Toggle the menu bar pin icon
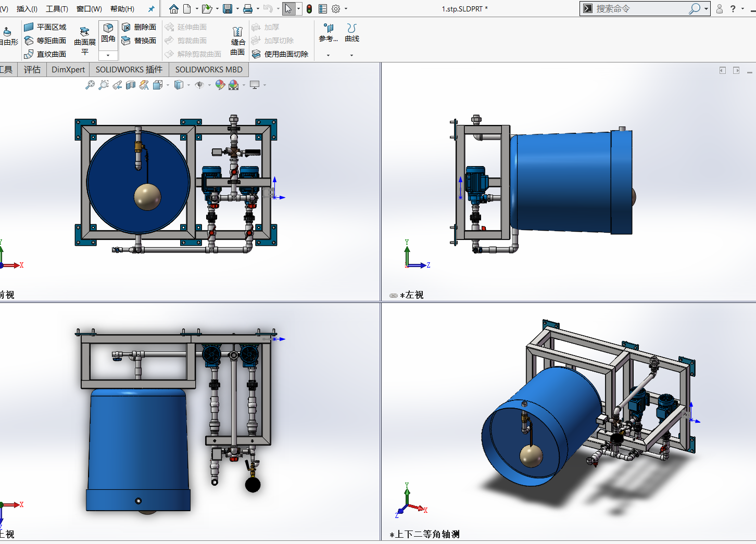 (151, 9)
